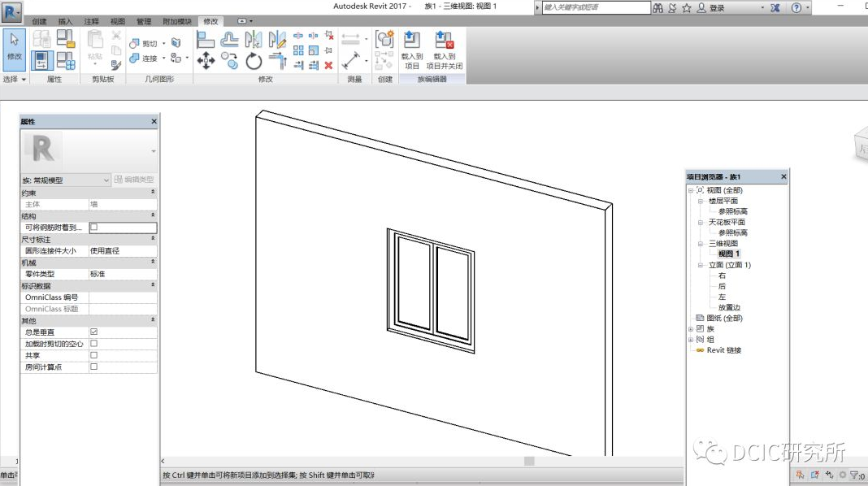Viewport: 868px width, 486px height.
Task: Toggle the Properties palette ribbon button
Action: click(41, 60)
